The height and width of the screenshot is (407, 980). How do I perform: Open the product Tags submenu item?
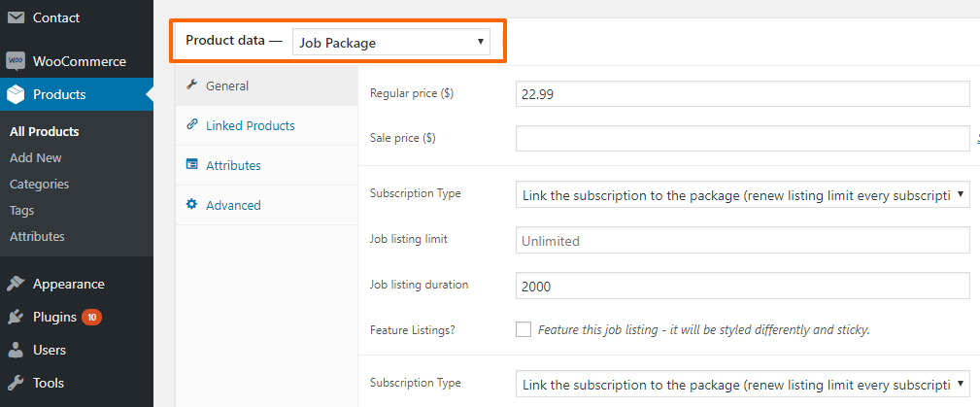coord(22,211)
